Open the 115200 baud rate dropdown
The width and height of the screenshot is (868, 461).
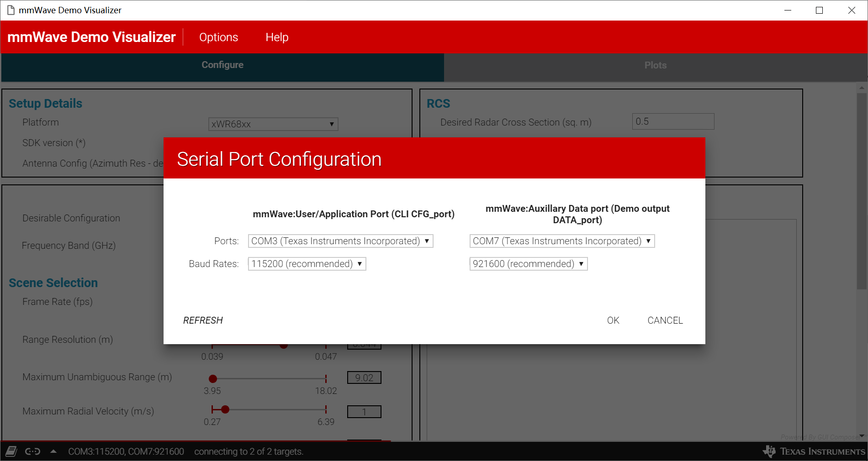click(307, 264)
